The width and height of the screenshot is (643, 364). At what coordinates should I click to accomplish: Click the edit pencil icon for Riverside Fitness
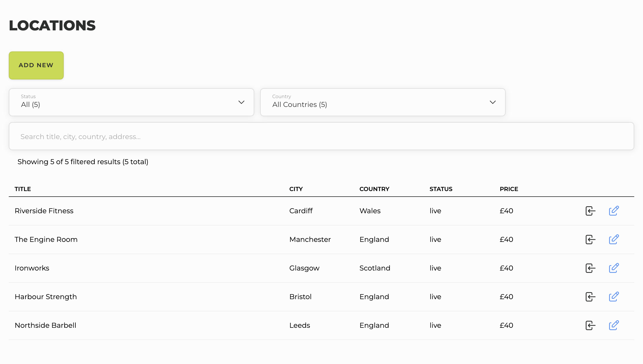(614, 211)
